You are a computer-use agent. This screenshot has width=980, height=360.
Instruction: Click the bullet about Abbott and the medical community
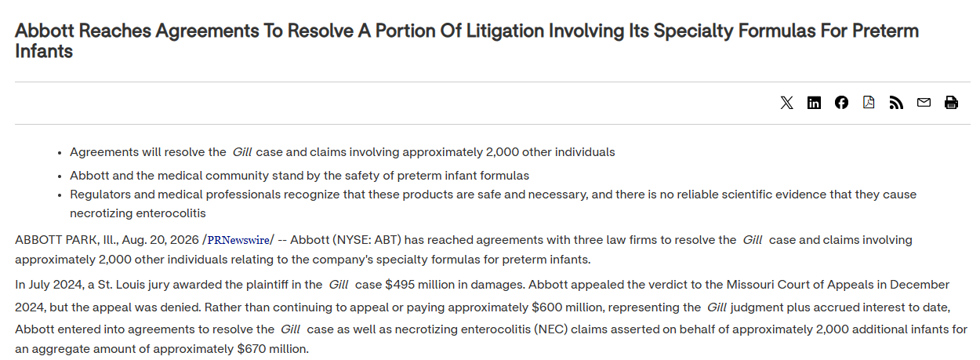click(x=299, y=176)
